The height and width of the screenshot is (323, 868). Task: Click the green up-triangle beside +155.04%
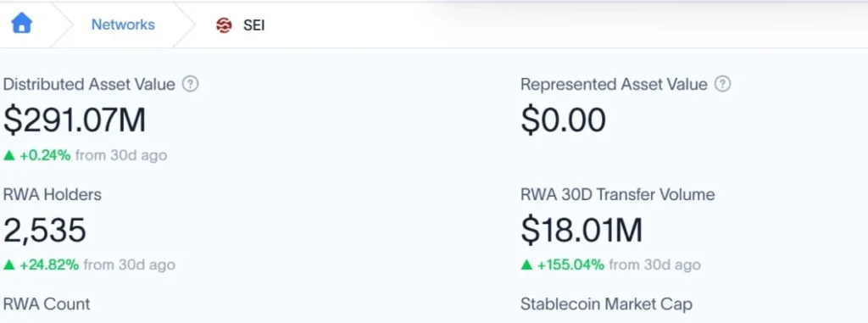tap(526, 265)
